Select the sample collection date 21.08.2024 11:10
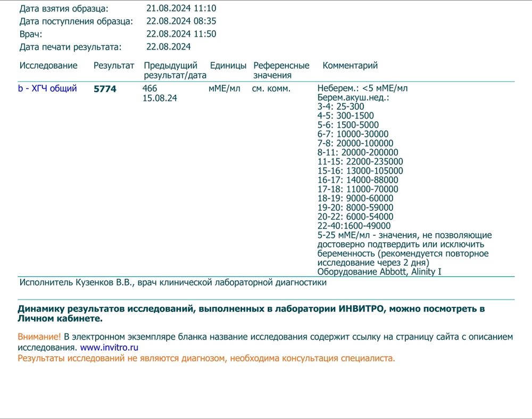 [x=181, y=9]
